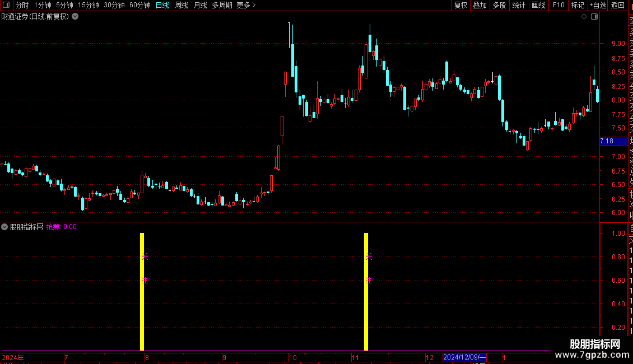Image resolution: width=633 pixels, height=364 pixels.
Task: Expand the 更多 periods menu
Action: coord(246,5)
